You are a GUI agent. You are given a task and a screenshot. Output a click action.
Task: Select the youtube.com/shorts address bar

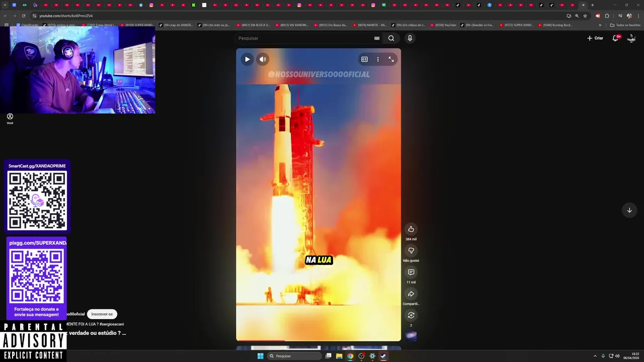click(297, 16)
